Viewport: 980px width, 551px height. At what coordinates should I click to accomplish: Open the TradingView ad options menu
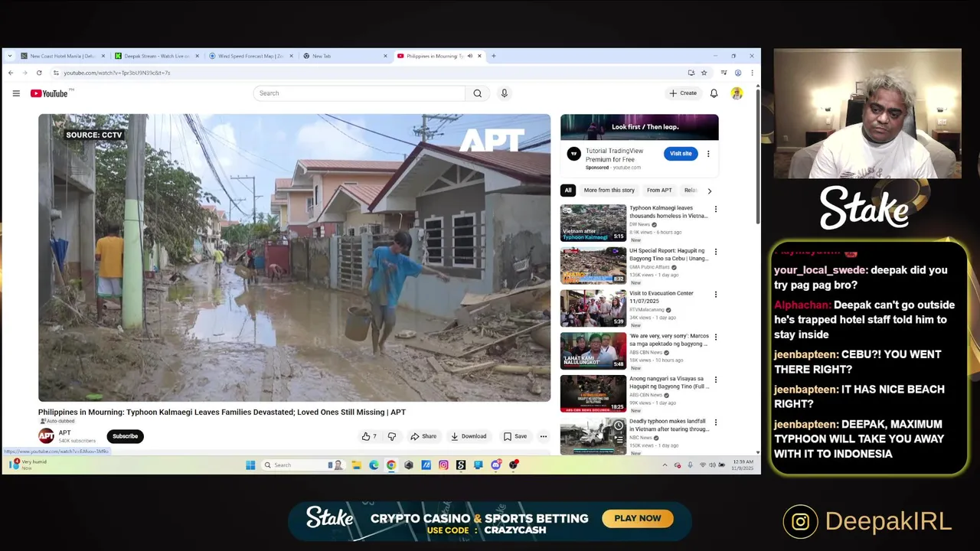coord(708,154)
